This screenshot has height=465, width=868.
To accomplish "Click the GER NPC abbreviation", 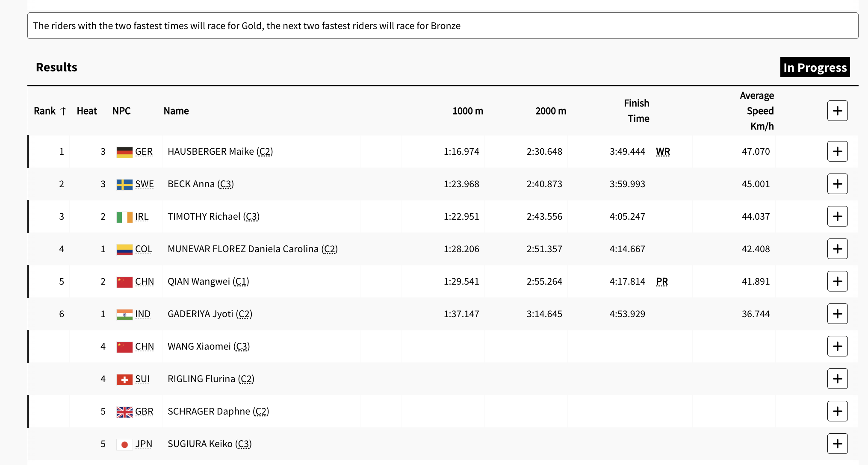I will [144, 152].
